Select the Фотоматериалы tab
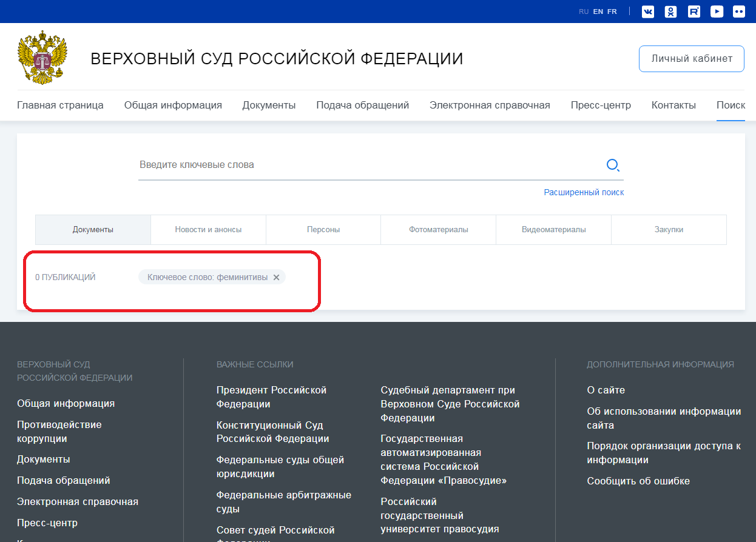Screen dimensions: 756x542 click(x=439, y=230)
